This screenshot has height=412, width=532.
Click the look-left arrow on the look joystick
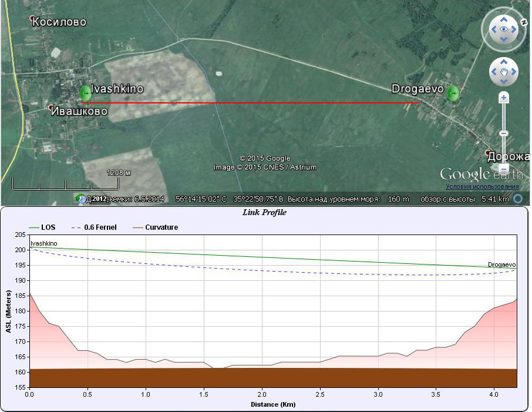494,29
